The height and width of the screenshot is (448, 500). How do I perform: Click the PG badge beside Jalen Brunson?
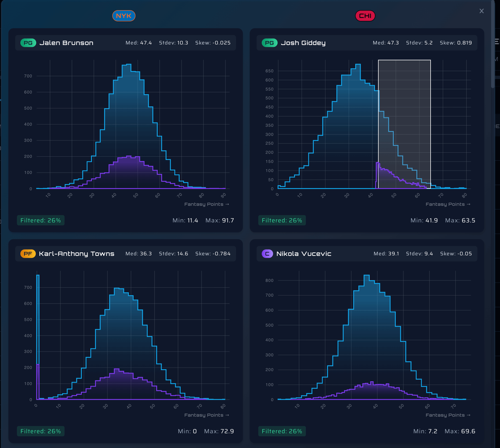(28, 43)
